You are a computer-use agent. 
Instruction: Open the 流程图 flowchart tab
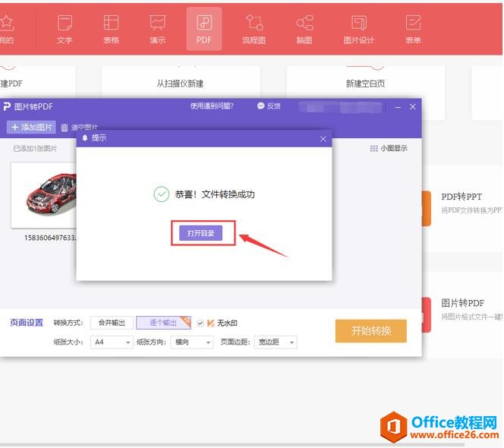(254, 29)
